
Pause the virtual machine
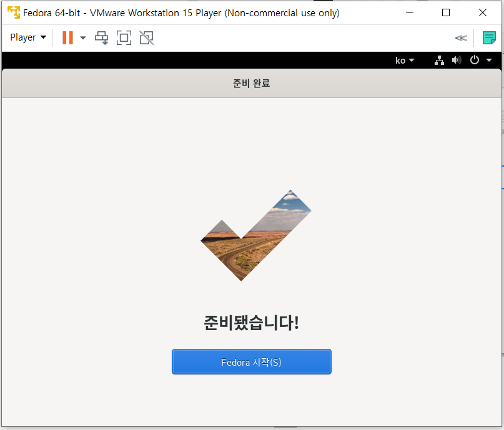coord(68,37)
